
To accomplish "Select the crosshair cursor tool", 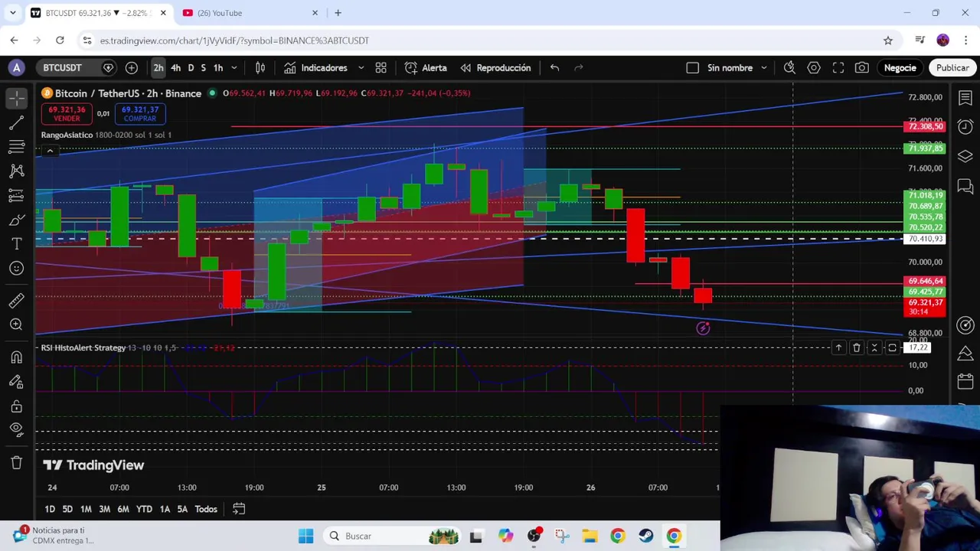I will pos(17,98).
